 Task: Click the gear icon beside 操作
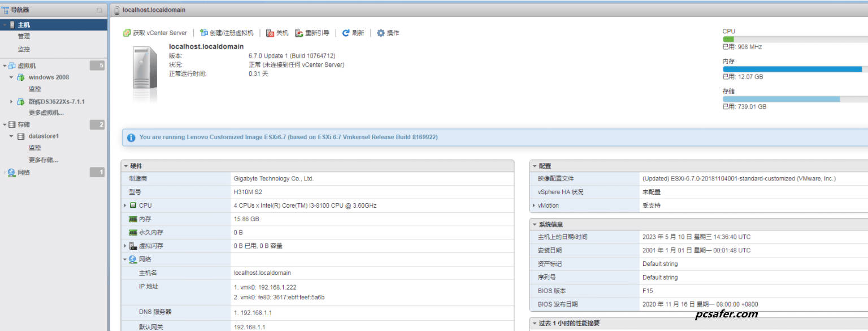tap(381, 33)
